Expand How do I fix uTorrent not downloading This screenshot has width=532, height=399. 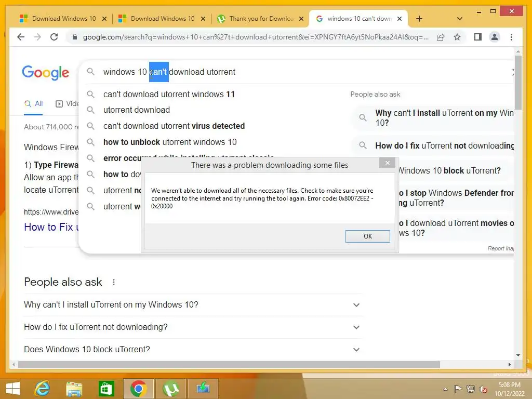coord(193,327)
